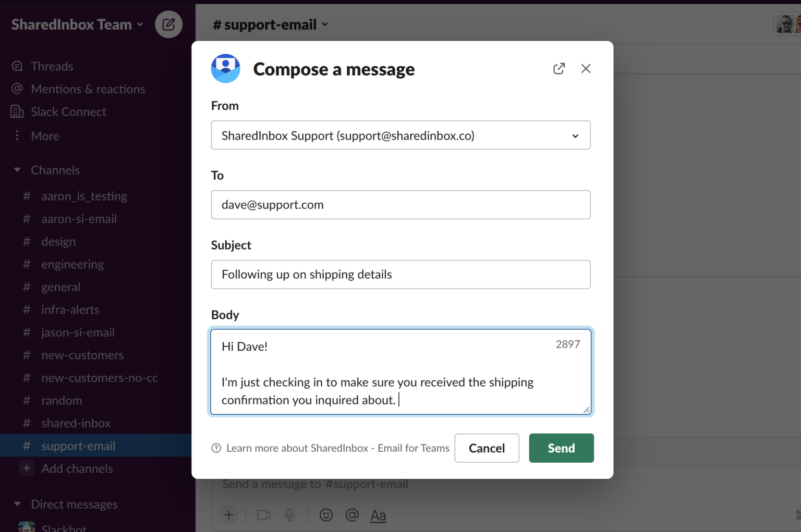Image resolution: width=801 pixels, height=532 pixels.
Task: Click the plus attachment icon in composer
Action: pos(228,515)
